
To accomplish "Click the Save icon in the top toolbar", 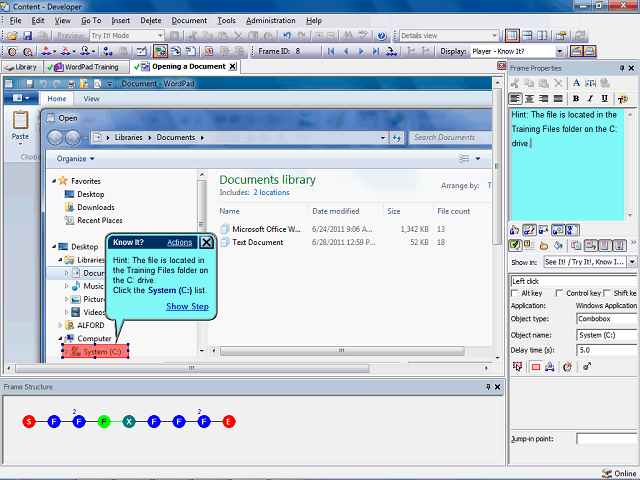I will (x=27, y=35).
